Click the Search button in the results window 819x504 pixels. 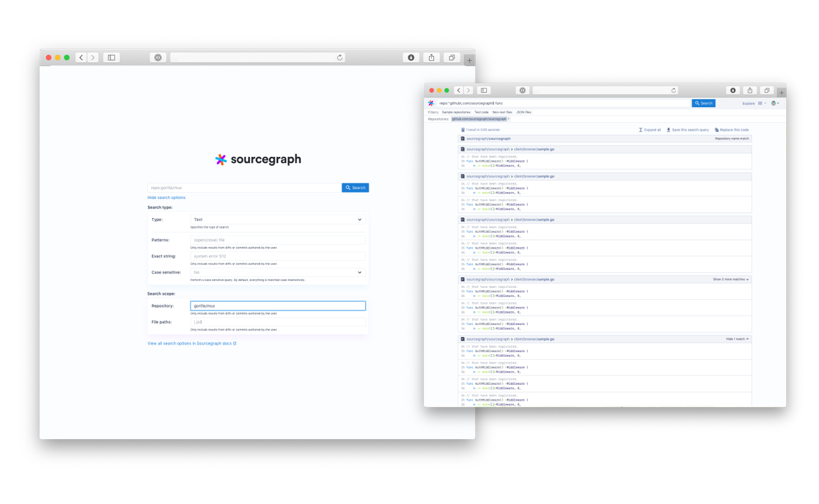click(704, 103)
